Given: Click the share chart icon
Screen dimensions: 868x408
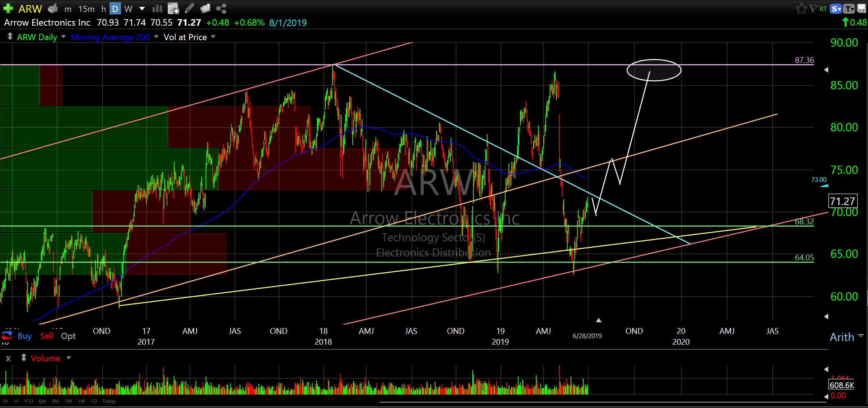Looking at the screenshot, I should click(221, 8).
